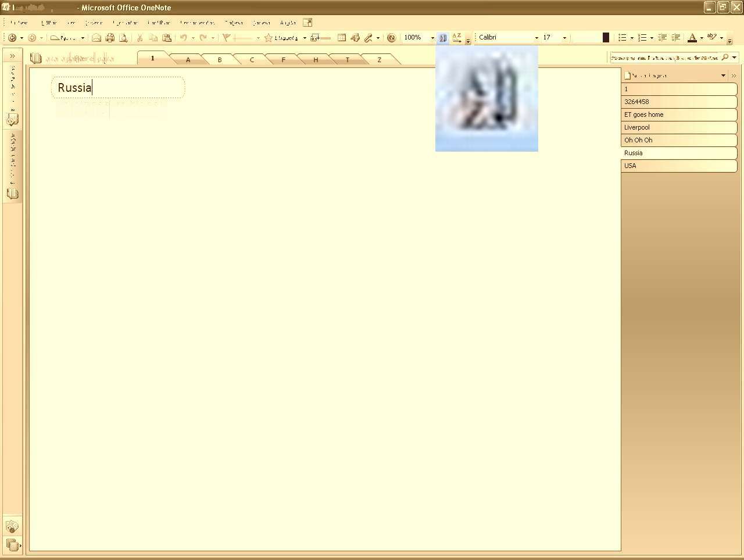
Task: Open the 3264458 page
Action: (x=679, y=102)
